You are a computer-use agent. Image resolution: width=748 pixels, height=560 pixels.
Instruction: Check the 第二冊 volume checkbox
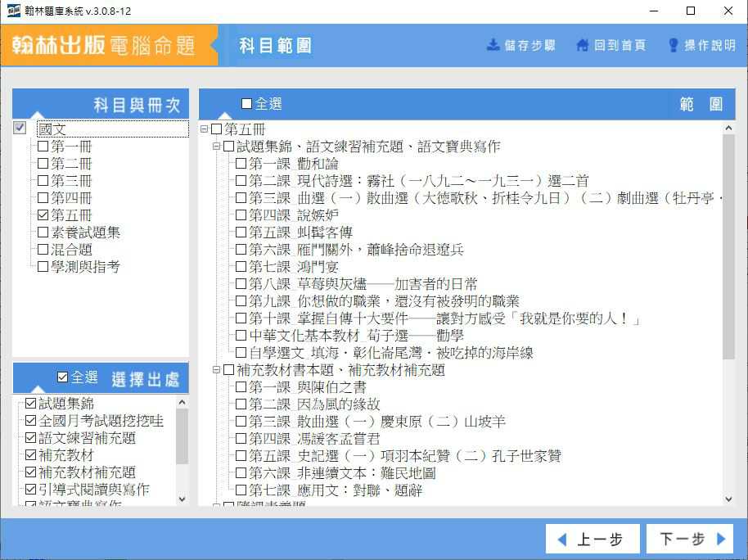tap(43, 163)
